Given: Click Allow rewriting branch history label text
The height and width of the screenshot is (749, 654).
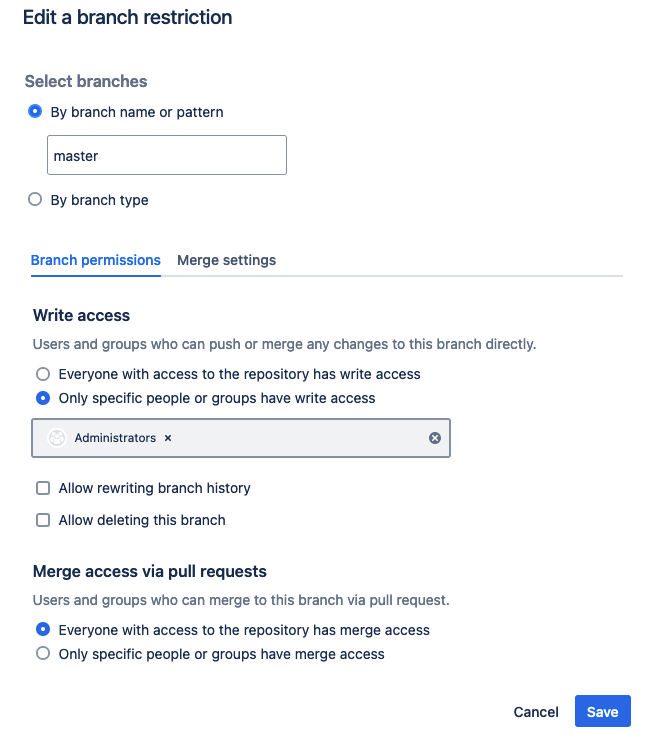Looking at the screenshot, I should coord(154,488).
